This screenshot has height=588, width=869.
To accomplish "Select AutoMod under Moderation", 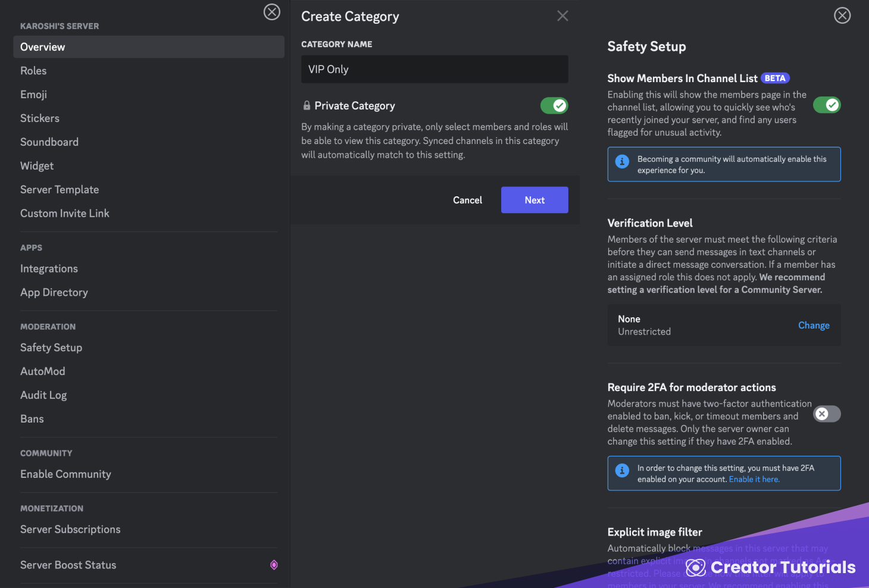I will (x=42, y=371).
